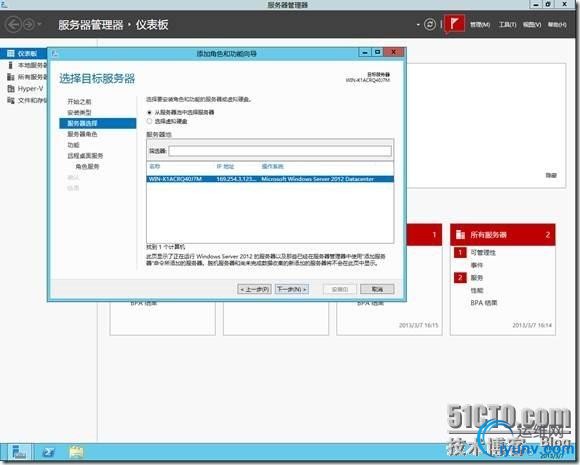Image resolution: width=580 pixels, height=465 pixels.
Task: Maximize the 添加角色和功能向导 wizard window
Action: [x=377, y=53]
